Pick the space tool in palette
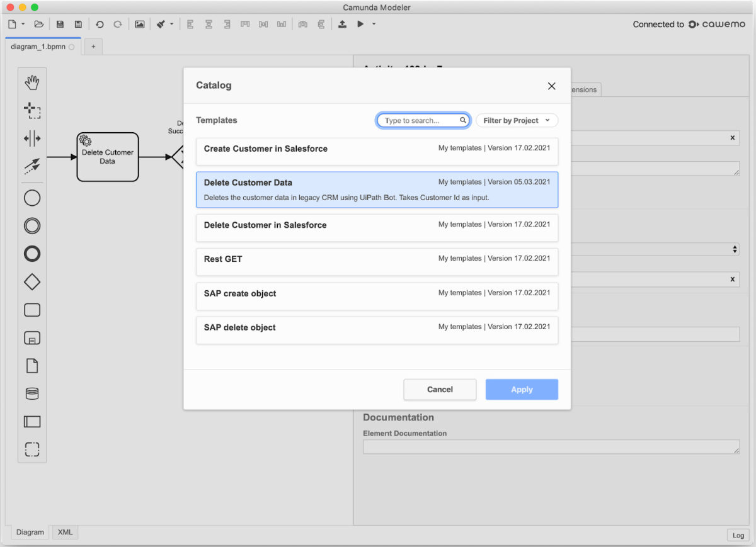Image resolution: width=756 pixels, height=547 pixels. [x=32, y=138]
